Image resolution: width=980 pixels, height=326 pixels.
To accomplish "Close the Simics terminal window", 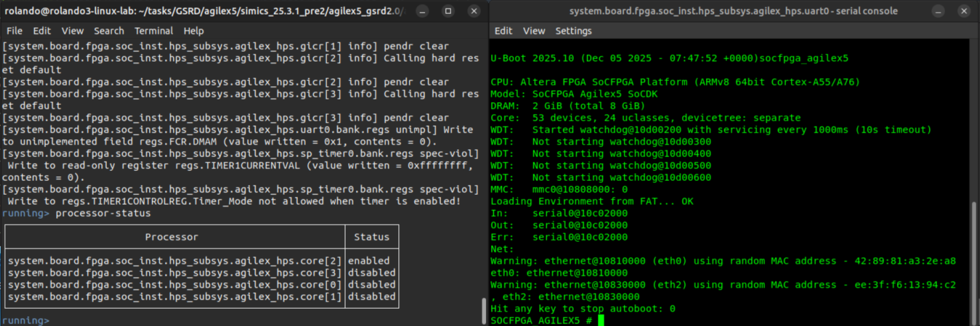I will (473, 11).
